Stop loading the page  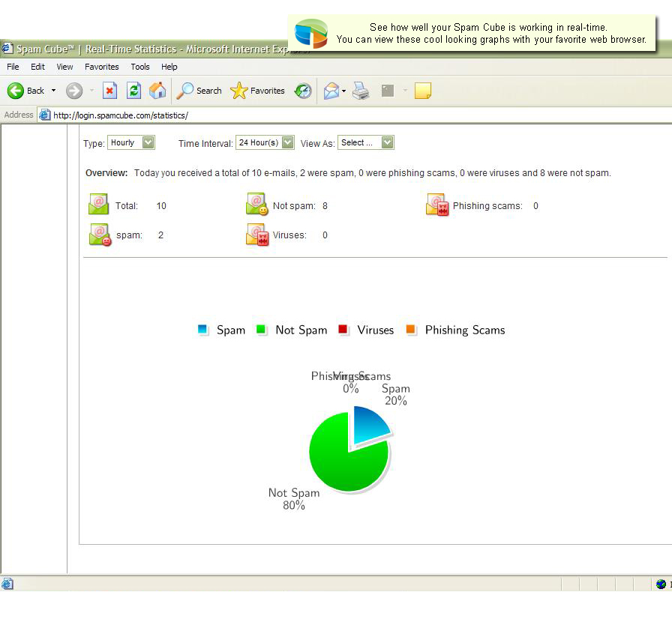point(109,90)
